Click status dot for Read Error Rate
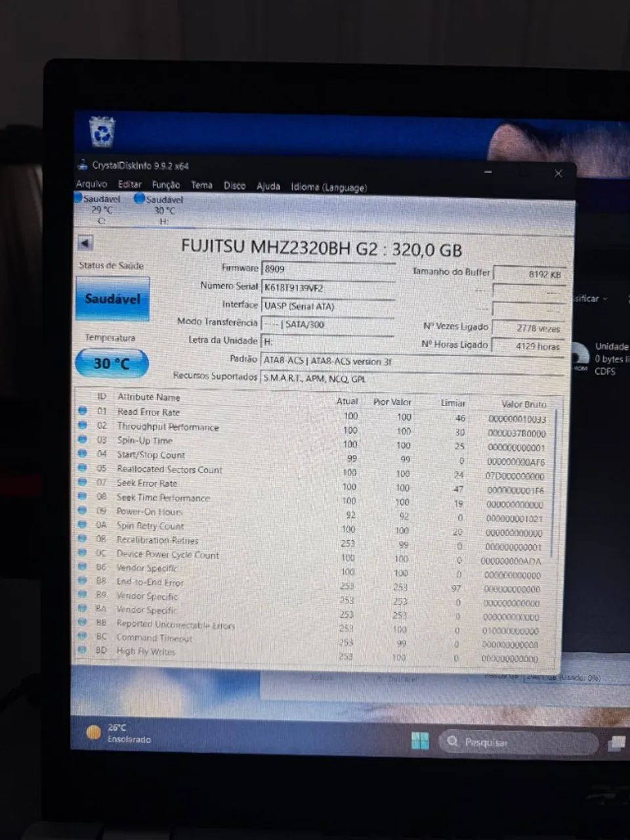The height and width of the screenshot is (840, 630). point(83,411)
